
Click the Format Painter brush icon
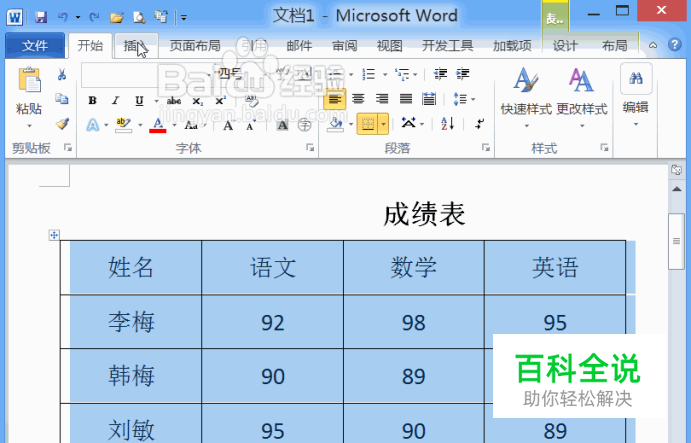tap(62, 124)
